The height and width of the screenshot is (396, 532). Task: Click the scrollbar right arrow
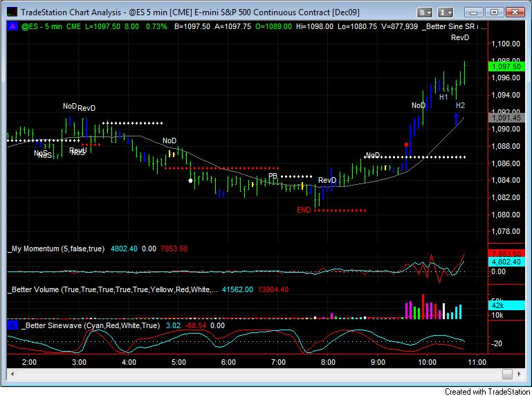pos(519,374)
